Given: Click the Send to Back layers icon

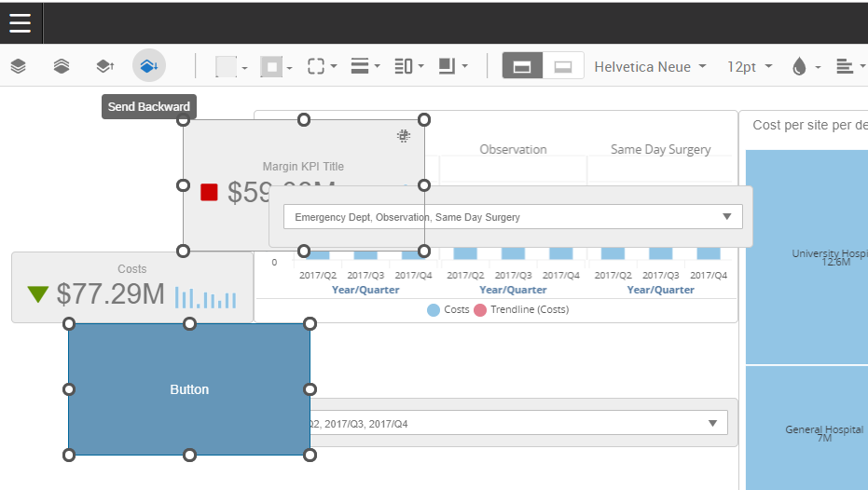Looking at the screenshot, I should [62, 66].
